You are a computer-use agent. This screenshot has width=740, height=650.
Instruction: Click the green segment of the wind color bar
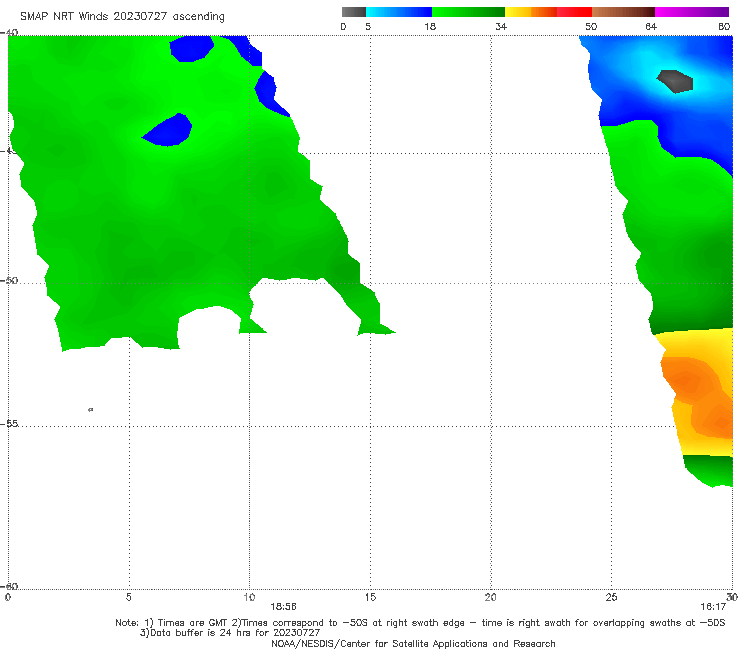point(468,12)
